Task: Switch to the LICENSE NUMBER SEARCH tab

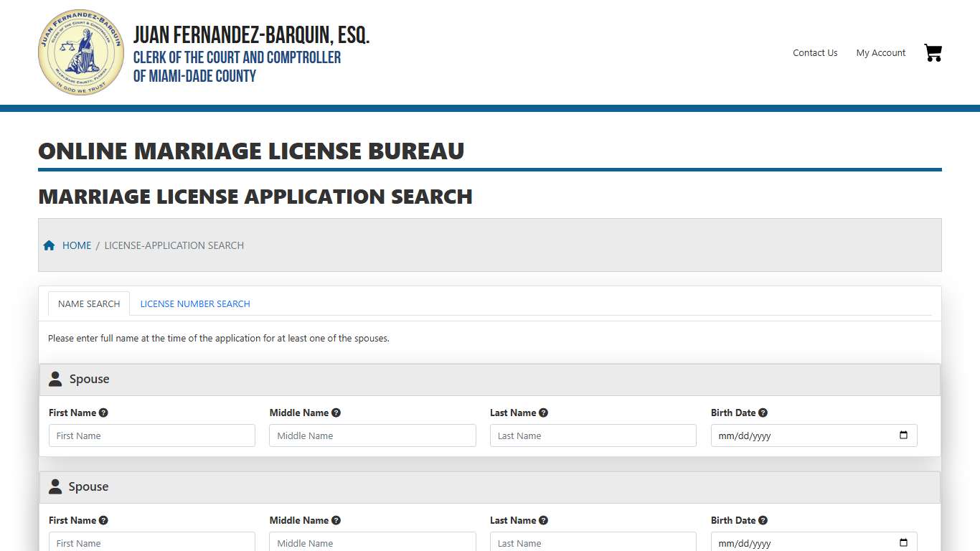Action: [x=194, y=303]
